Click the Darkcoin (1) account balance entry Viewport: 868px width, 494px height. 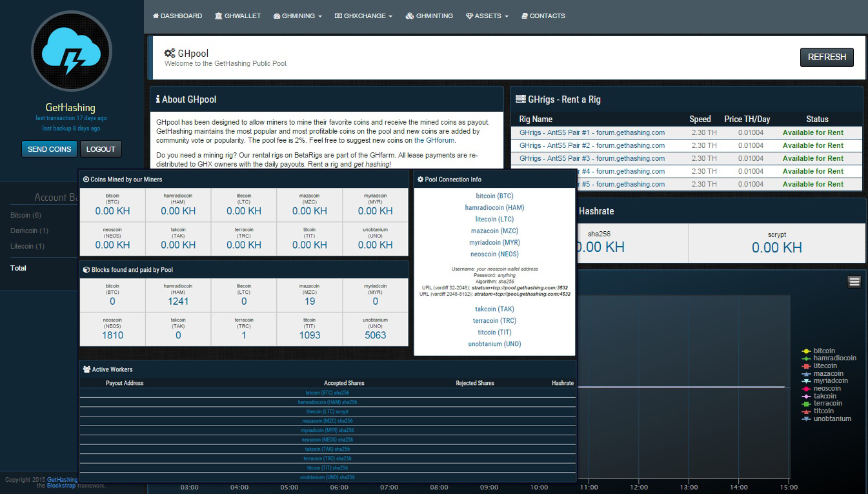29,231
